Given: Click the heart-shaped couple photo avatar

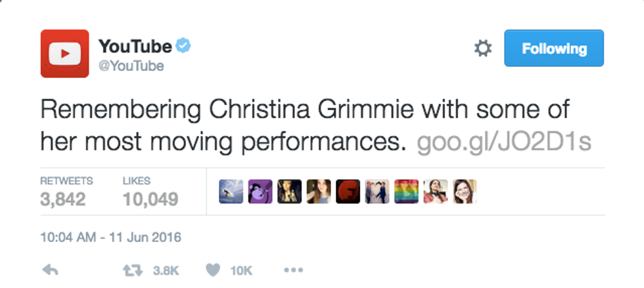Looking at the screenshot, I should click(377, 191).
